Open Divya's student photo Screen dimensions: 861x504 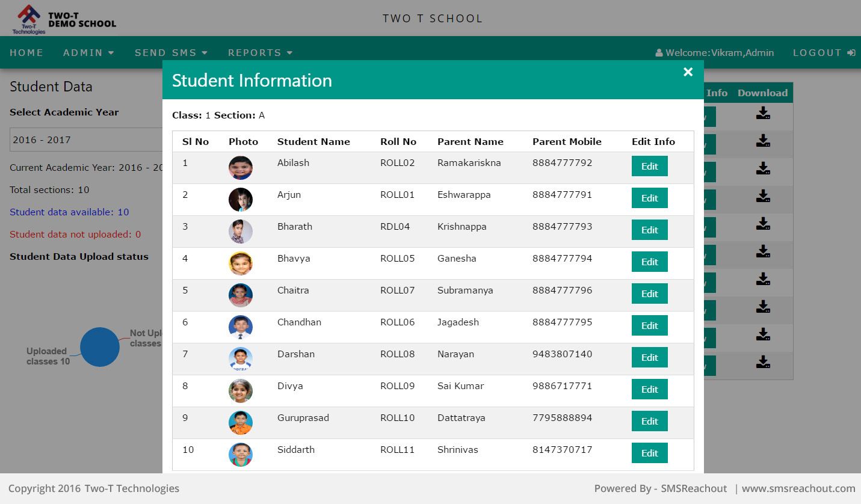241,391
